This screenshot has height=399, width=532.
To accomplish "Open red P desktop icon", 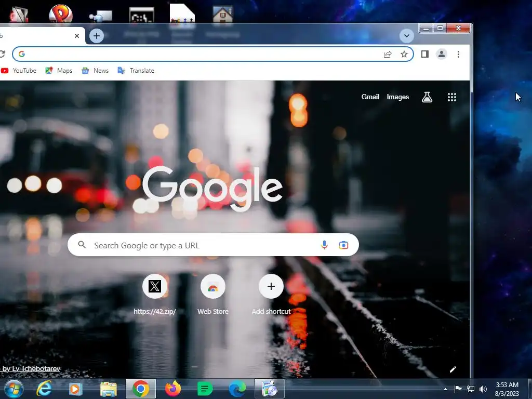I will pyautogui.click(x=61, y=14).
